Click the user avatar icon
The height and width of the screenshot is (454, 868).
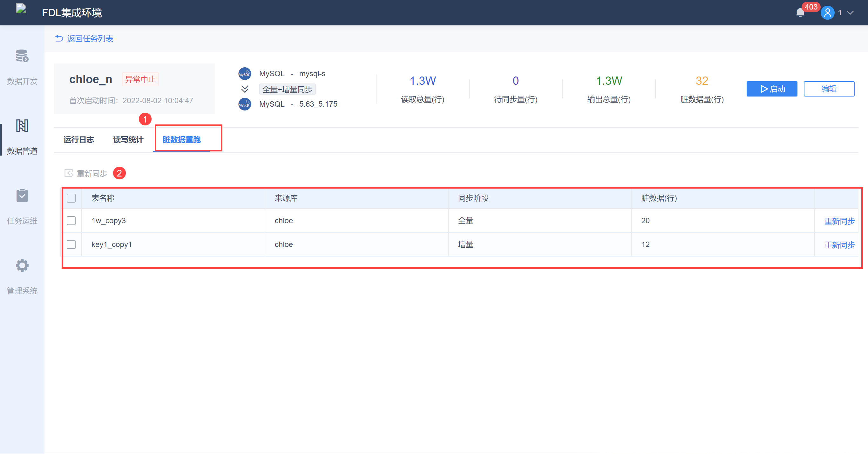coord(827,13)
